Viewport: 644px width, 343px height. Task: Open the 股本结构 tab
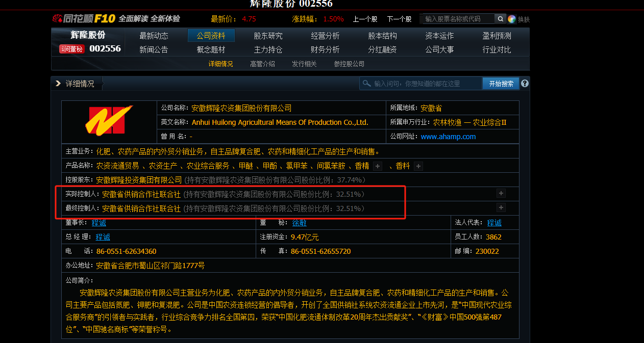click(382, 36)
